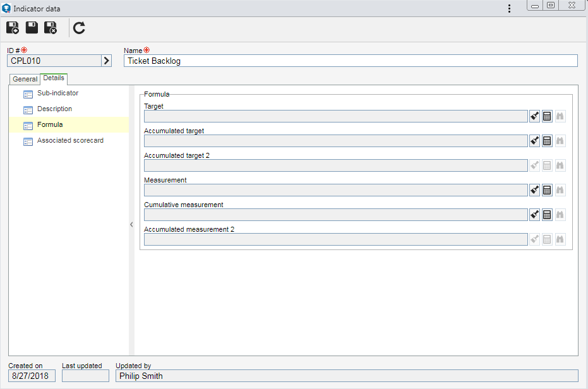Image resolution: width=588 pixels, height=389 pixels.
Task: Minimize the Indicator data window
Action: [x=535, y=5]
